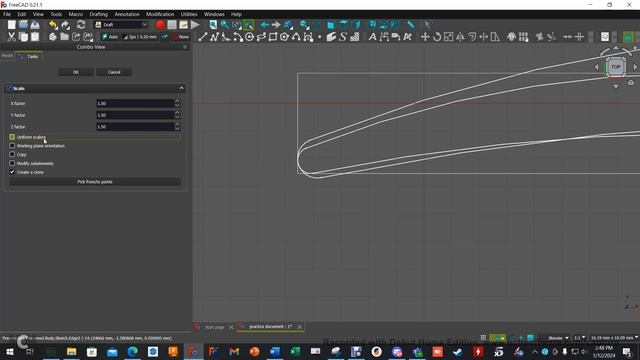Viewport: 640px width, 360px height.
Task: Select the Draft Mirror tool
Action: click(460, 37)
